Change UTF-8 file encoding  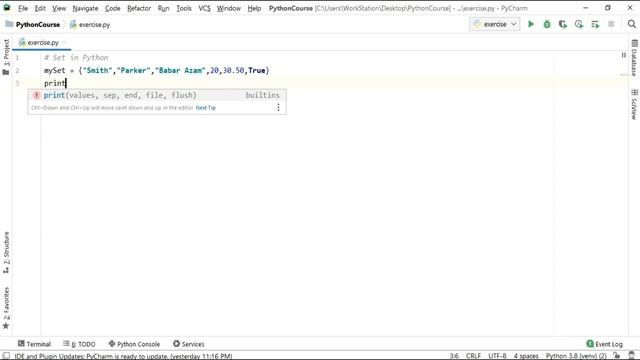tap(497, 356)
